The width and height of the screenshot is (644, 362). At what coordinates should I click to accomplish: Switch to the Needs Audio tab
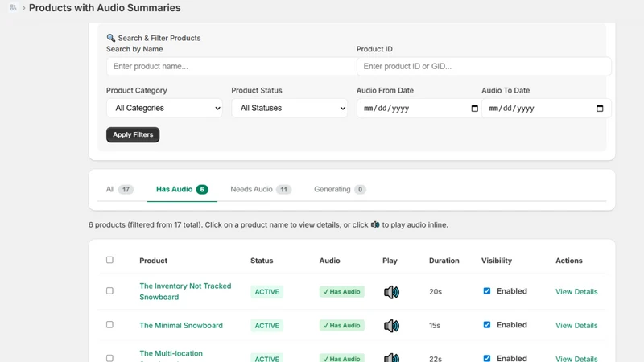click(x=261, y=189)
